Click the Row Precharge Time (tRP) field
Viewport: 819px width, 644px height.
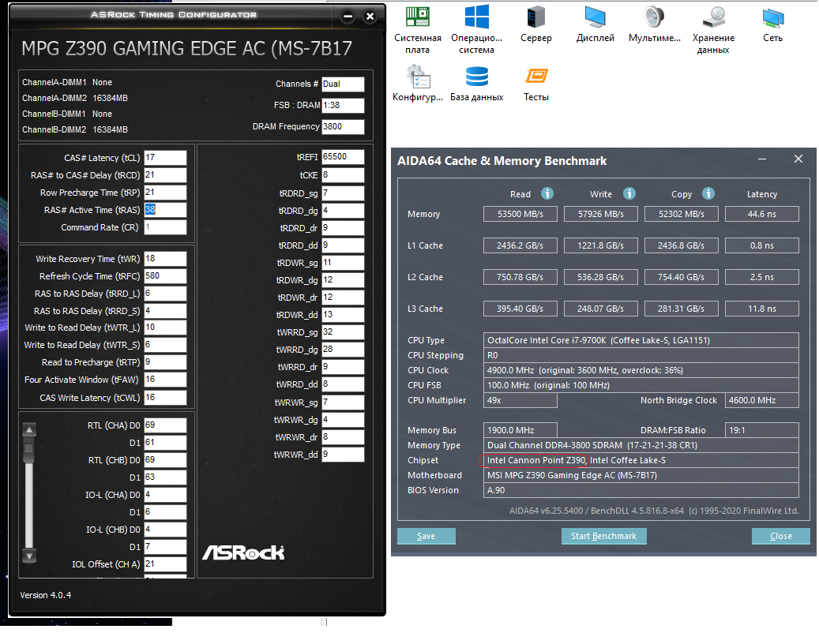(165, 192)
